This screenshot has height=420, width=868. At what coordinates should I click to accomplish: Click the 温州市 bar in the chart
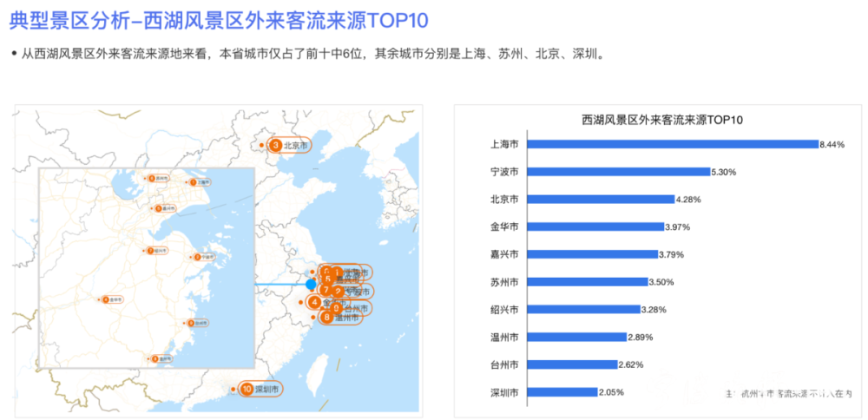click(577, 337)
